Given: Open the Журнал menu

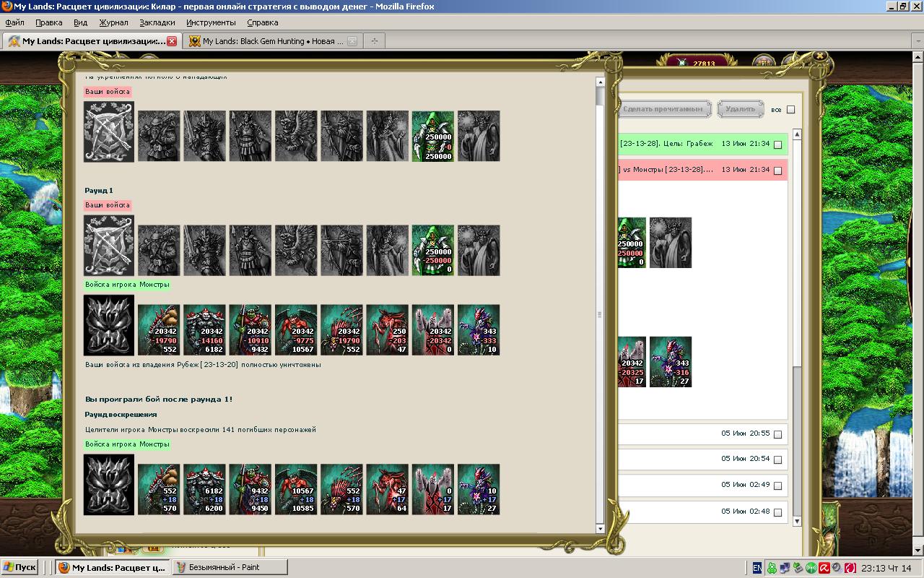Looking at the screenshot, I should [x=113, y=22].
